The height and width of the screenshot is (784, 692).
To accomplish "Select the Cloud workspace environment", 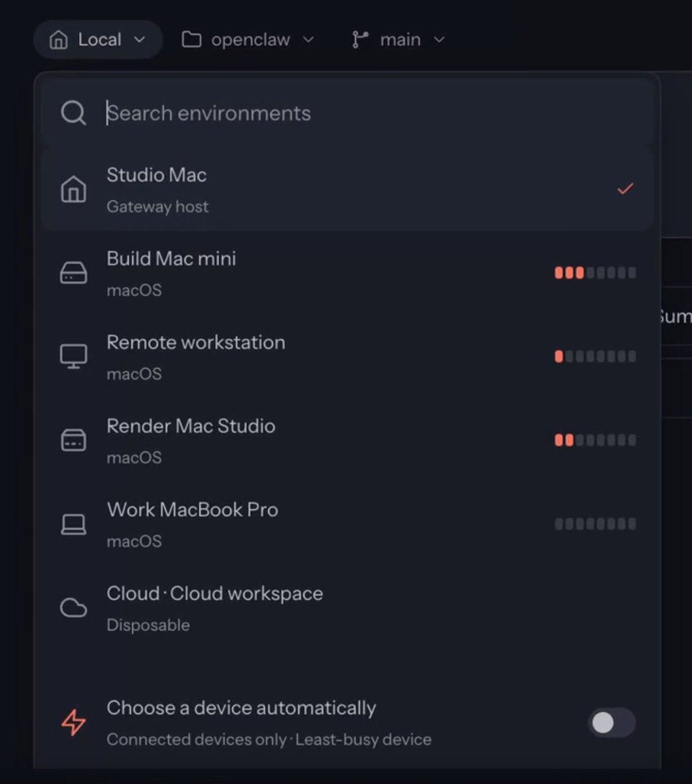I will (x=347, y=608).
